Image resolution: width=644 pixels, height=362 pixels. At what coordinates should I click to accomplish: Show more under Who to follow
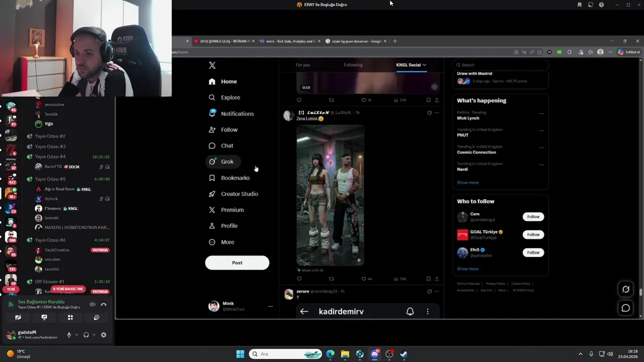pyautogui.click(x=467, y=269)
